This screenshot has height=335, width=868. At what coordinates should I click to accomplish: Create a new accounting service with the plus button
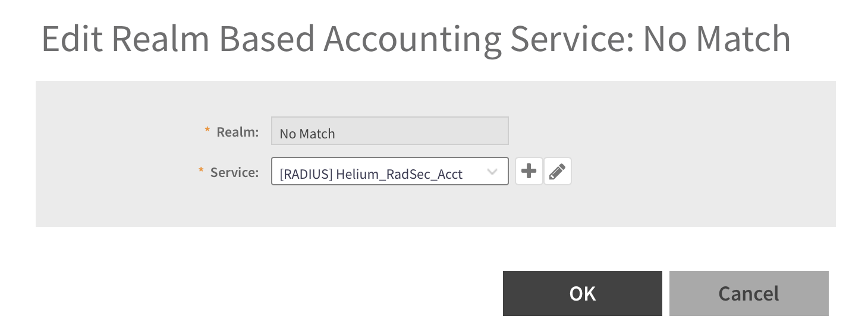529,172
